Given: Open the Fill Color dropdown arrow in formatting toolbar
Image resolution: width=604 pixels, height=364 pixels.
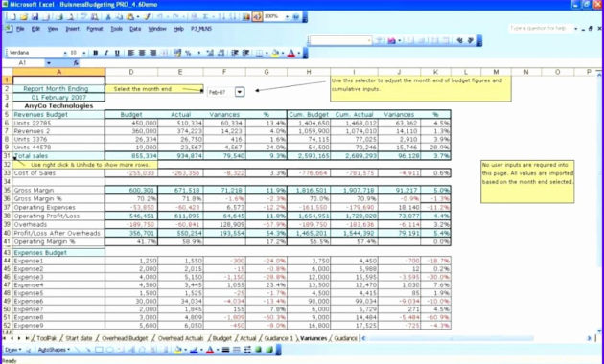Looking at the screenshot, I should click(x=283, y=53).
